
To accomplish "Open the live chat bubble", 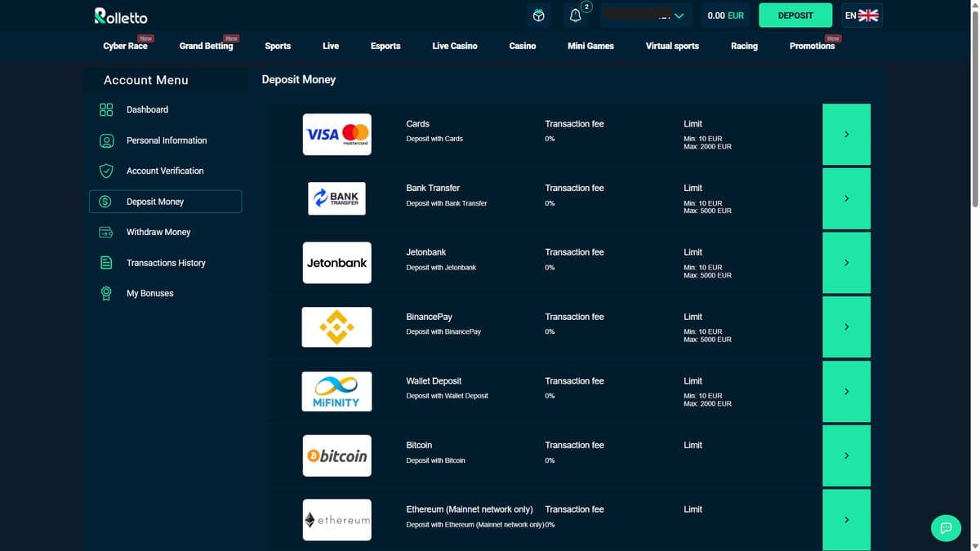I will 946,527.
